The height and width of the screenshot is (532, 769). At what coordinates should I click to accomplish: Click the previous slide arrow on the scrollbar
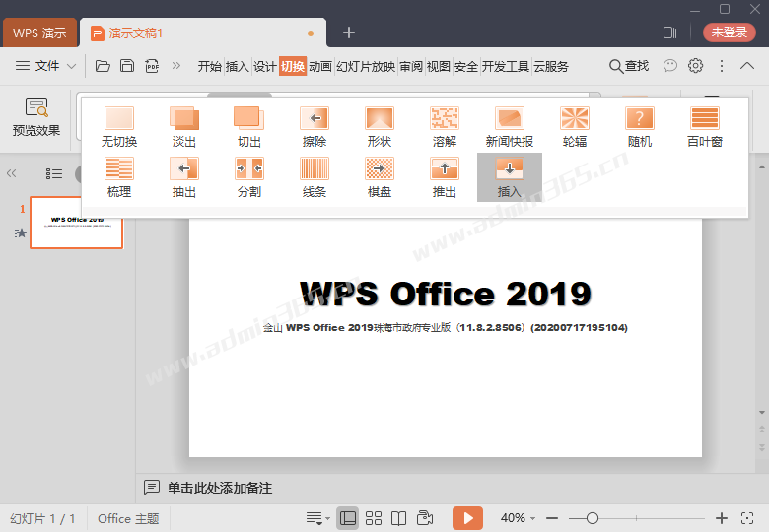point(762,430)
